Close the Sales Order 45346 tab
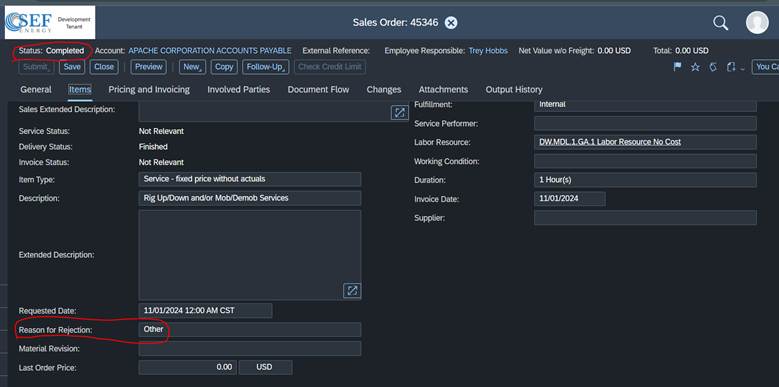779x387 pixels. tap(451, 23)
